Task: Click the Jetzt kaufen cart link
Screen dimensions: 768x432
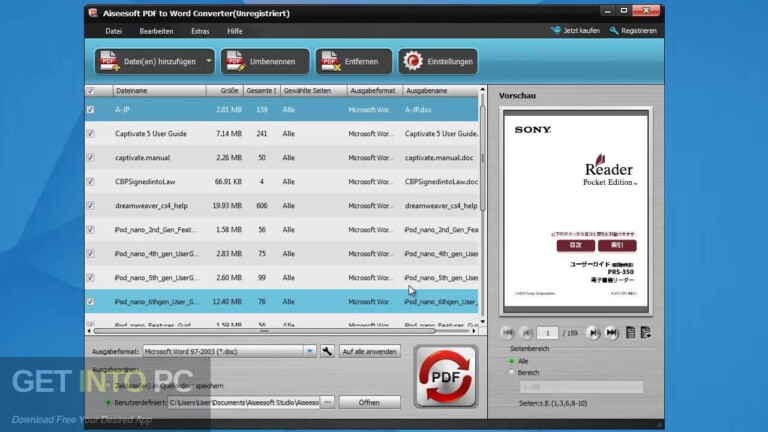Action: (x=576, y=30)
